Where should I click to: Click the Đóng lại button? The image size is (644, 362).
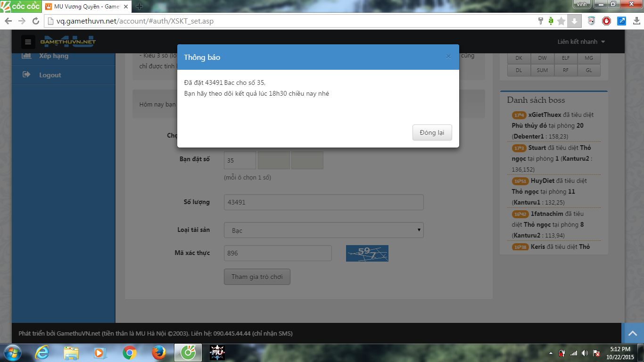coord(432,132)
